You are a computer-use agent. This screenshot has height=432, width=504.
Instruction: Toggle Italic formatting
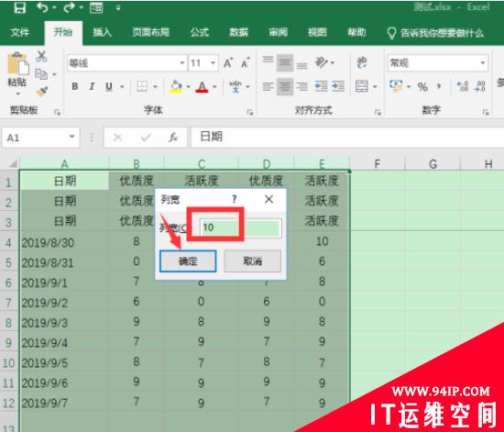click(92, 86)
